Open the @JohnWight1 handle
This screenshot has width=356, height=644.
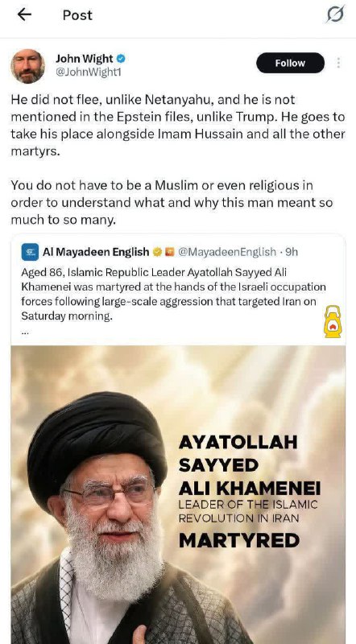tap(89, 72)
